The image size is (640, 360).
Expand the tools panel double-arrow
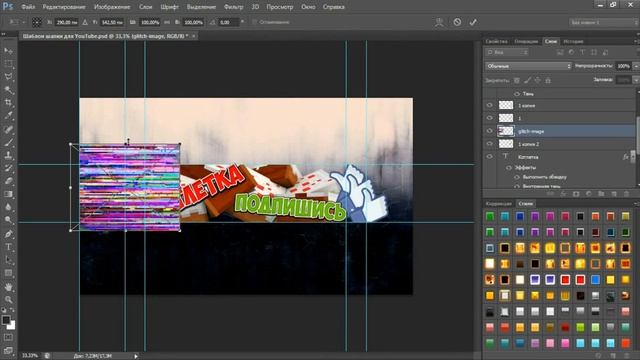pos(4,34)
